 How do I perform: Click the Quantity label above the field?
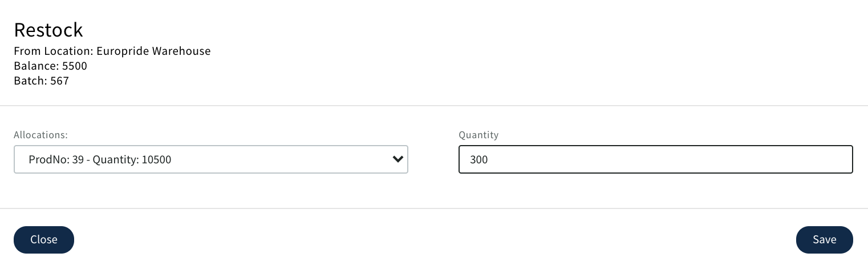(x=478, y=135)
